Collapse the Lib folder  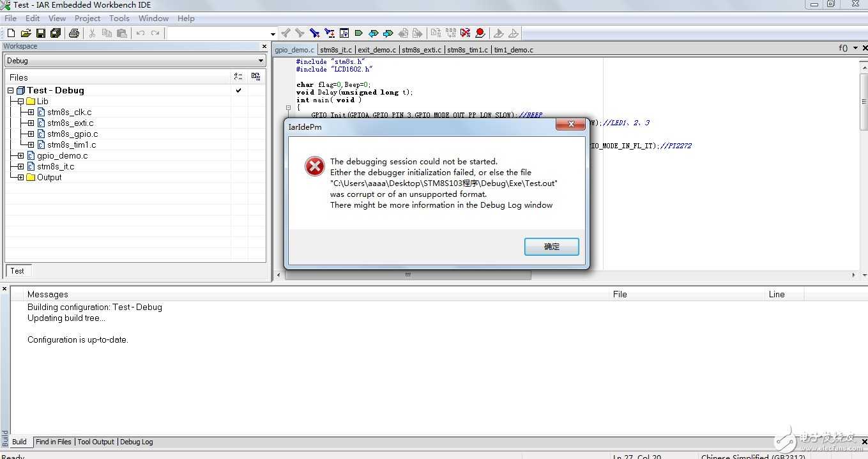pos(20,101)
